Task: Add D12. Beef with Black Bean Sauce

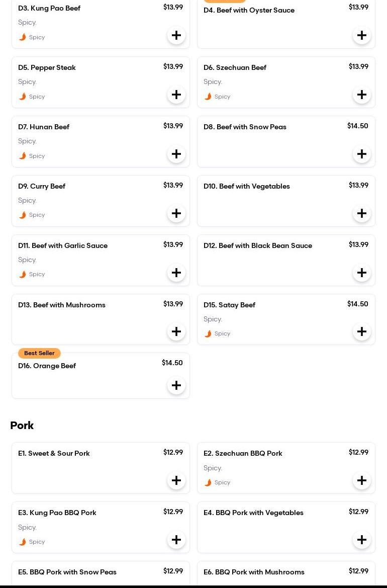Action: pos(362,273)
